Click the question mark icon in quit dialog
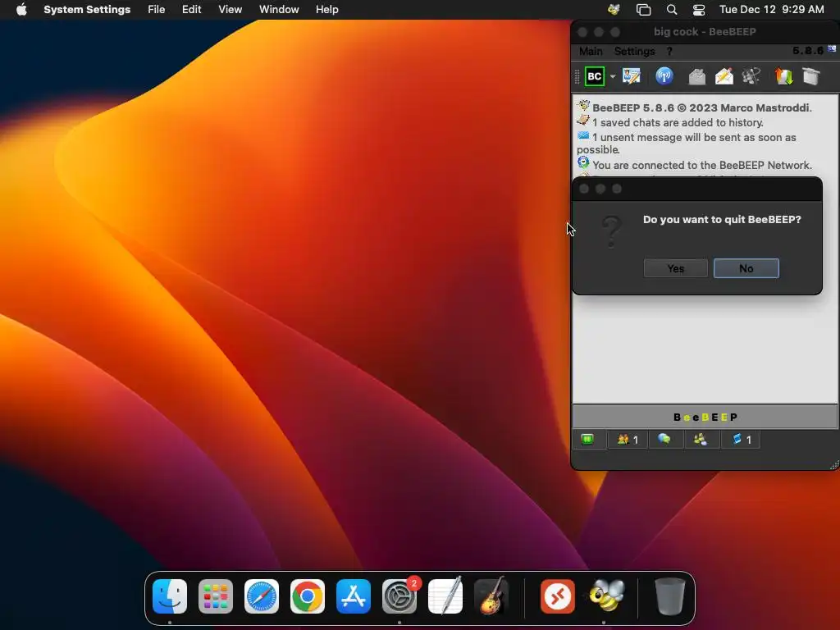The width and height of the screenshot is (840, 630). (x=612, y=231)
